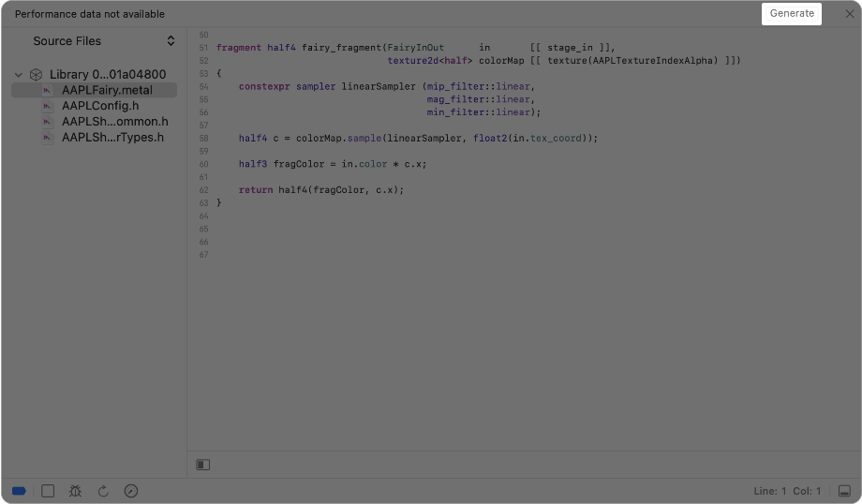
Task: Open AAPLFairy.metal in the file list
Action: pos(106,91)
